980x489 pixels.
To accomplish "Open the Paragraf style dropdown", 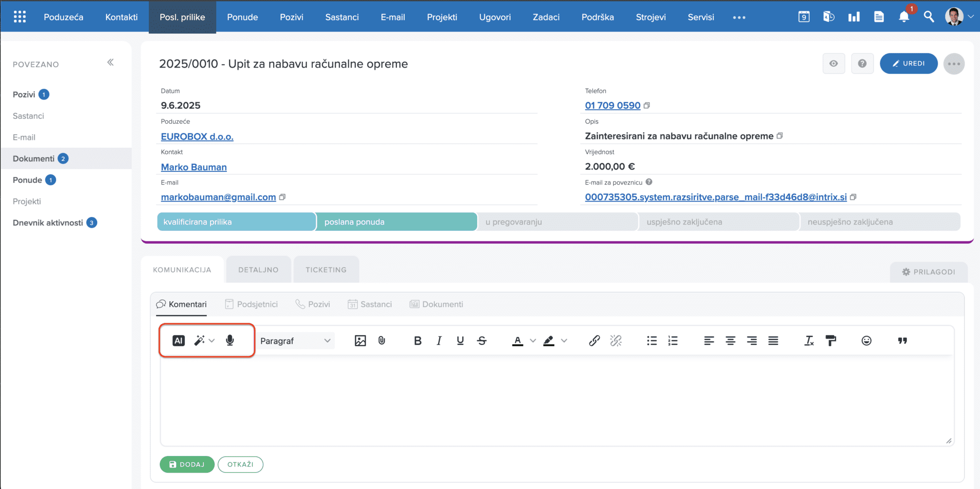I will tap(295, 341).
